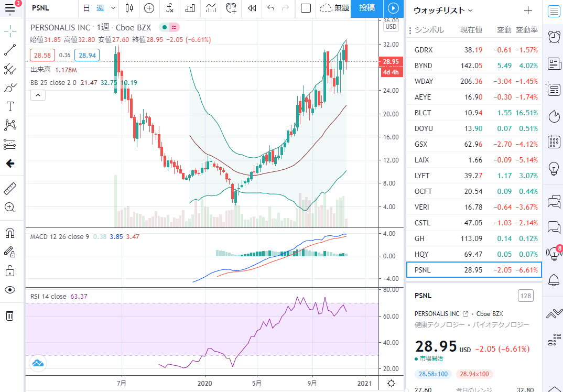Click the red 28.58 sell price button
The height and width of the screenshot is (392, 563).
(42, 55)
